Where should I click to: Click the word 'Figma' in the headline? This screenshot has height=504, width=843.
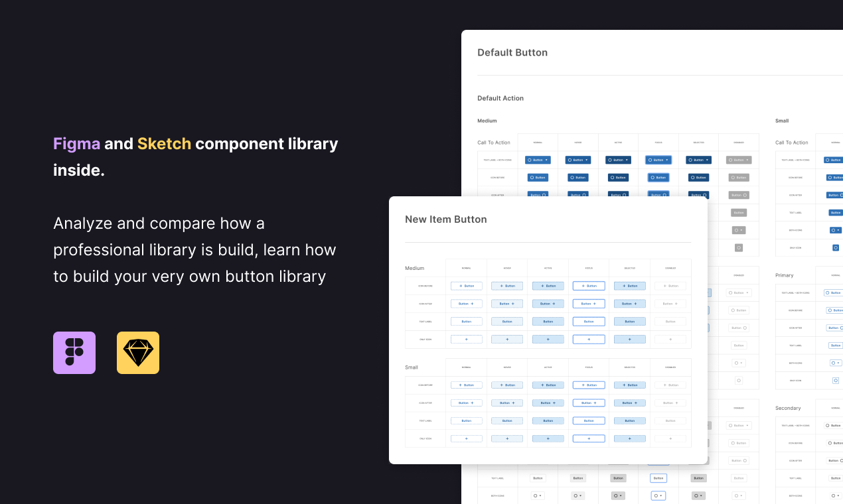(x=77, y=144)
